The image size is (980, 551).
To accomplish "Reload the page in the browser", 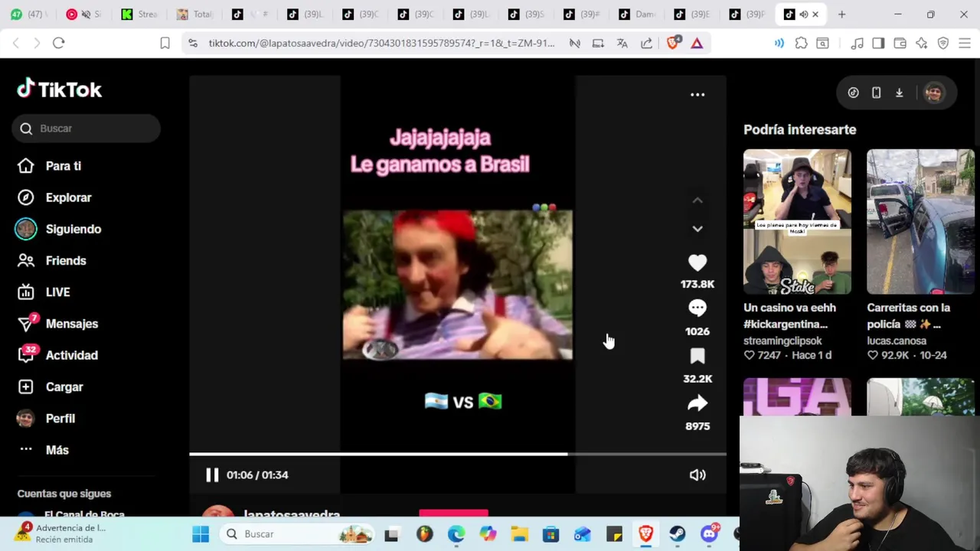I will coord(58,43).
